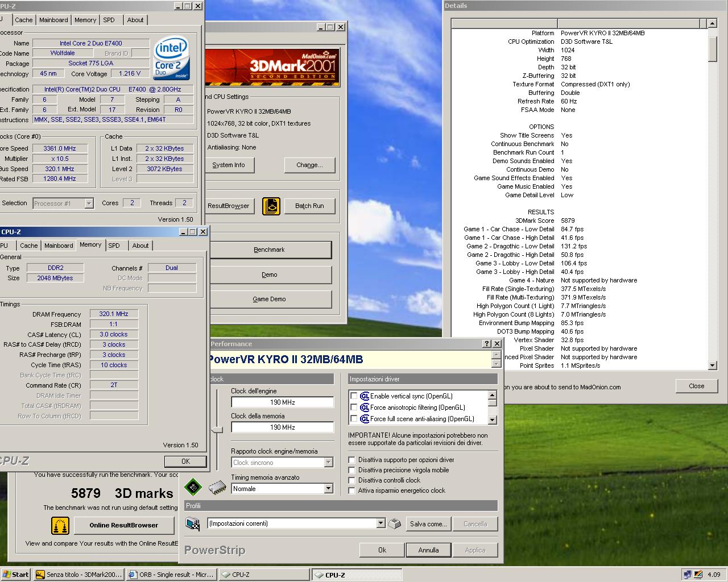Open Mainboard tab in lower CPU-Z window
Image resolution: width=728 pixels, height=582 pixels.
pos(59,246)
